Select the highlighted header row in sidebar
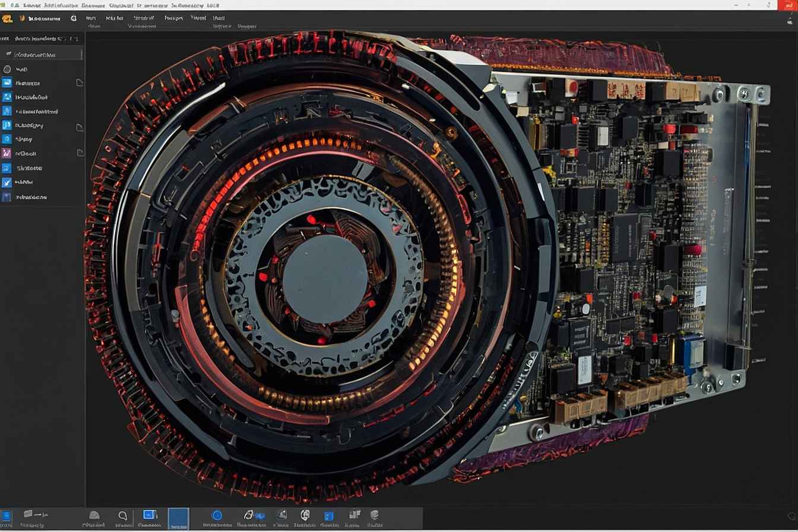Viewport: 798px width, 532px height. (x=42, y=54)
